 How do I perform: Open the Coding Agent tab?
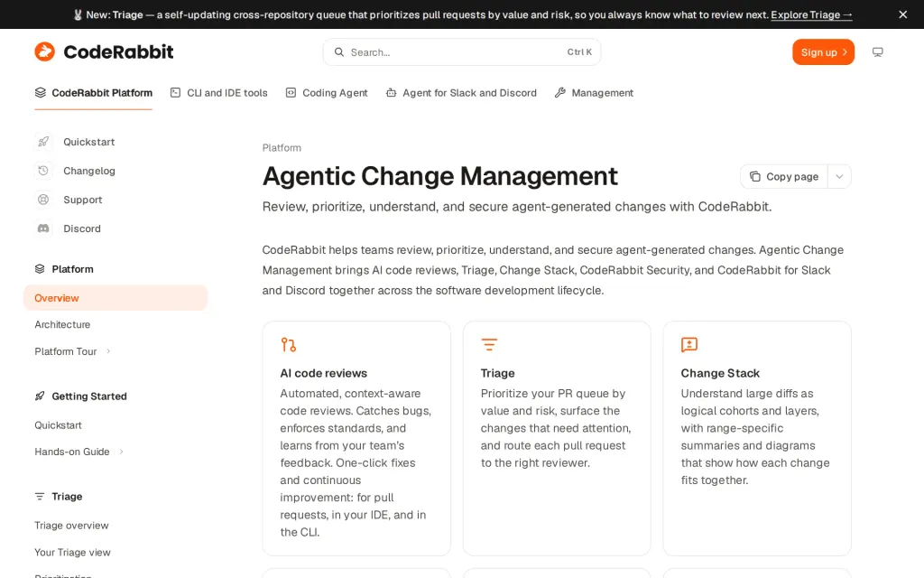327,93
